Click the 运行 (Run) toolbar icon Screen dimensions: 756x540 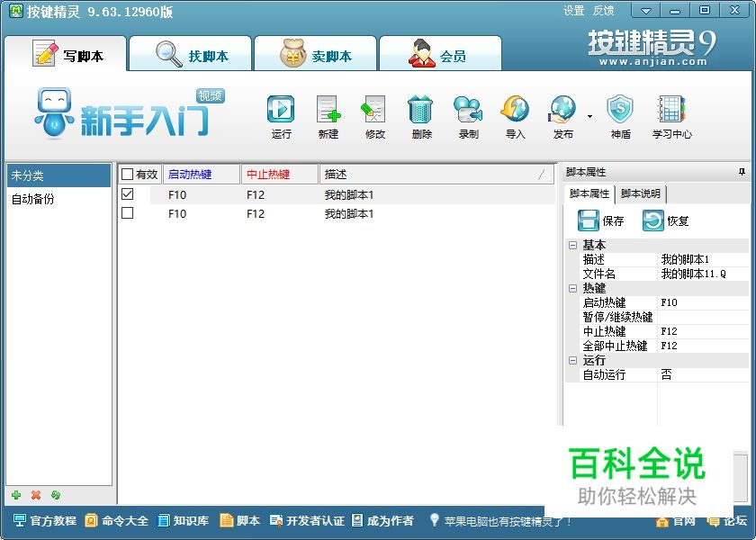click(281, 117)
